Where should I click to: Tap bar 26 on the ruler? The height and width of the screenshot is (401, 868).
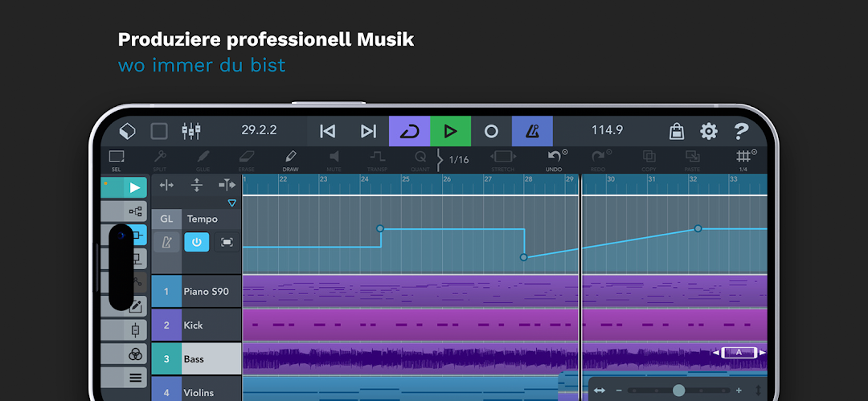coord(447,179)
